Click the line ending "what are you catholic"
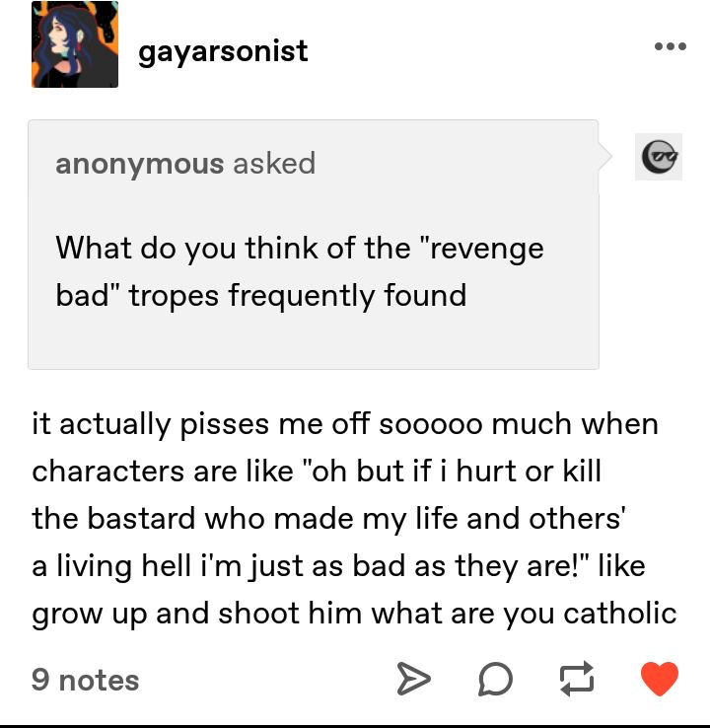 tap(354, 614)
